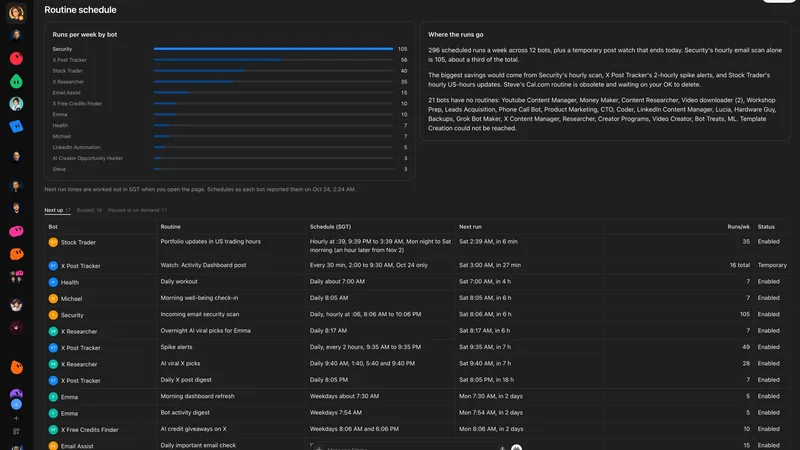This screenshot has height=450, width=800.
Task: Click Daily 8:17 AM schedule cell
Action: tap(328, 331)
